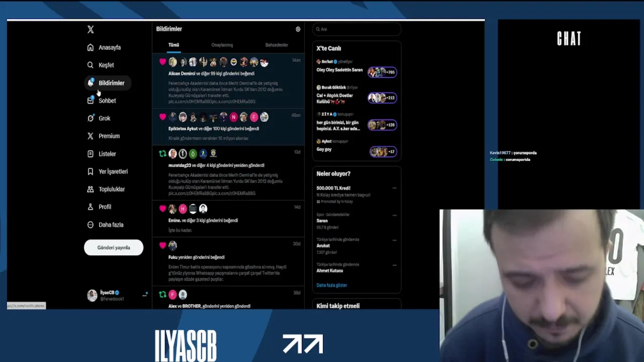644x362 pixels.
Task: Click the Premium X icon
Action: (x=91, y=136)
